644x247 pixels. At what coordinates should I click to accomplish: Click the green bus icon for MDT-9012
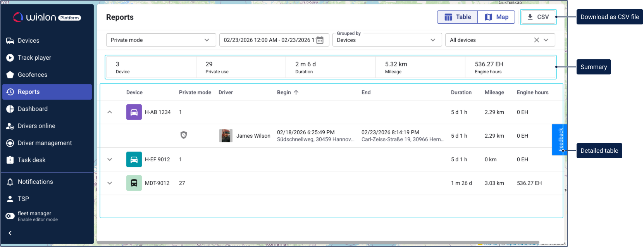pos(134,183)
